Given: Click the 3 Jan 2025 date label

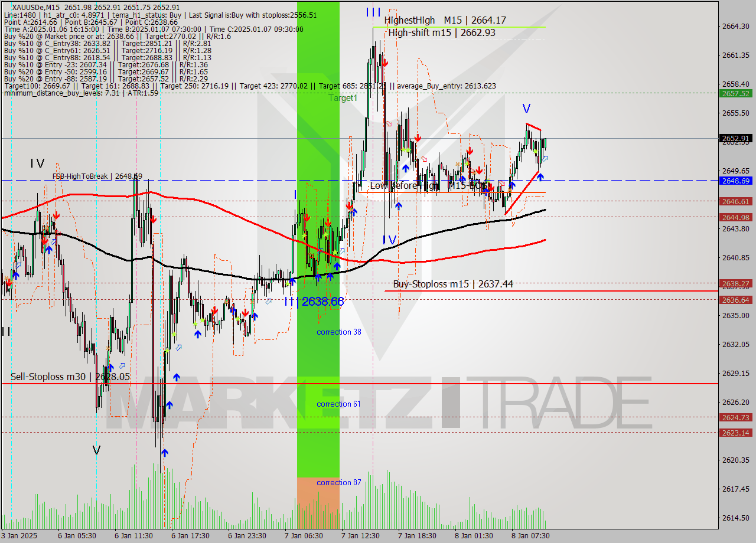Looking at the screenshot, I should point(19,536).
